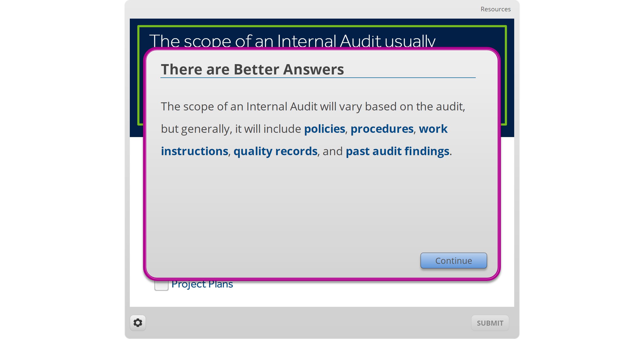
Task: Open the settings gear icon
Action: coord(138,323)
